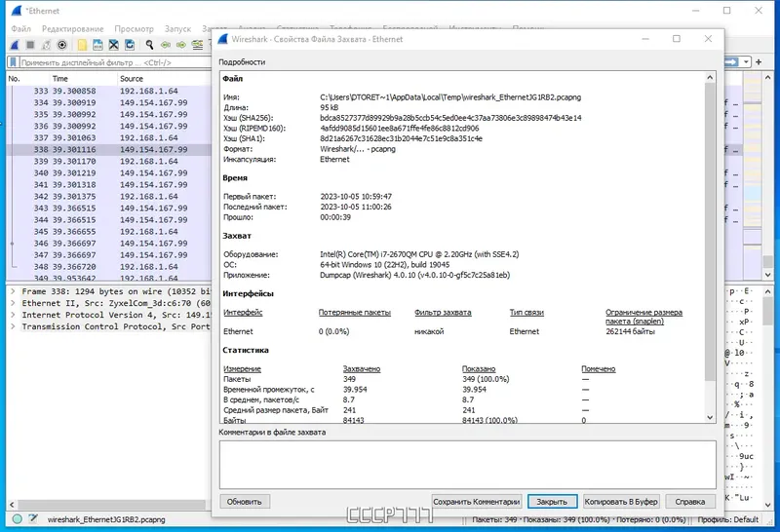Image resolution: width=780 pixels, height=532 pixels.
Task: Click the Показано column heading
Action: coord(479,369)
